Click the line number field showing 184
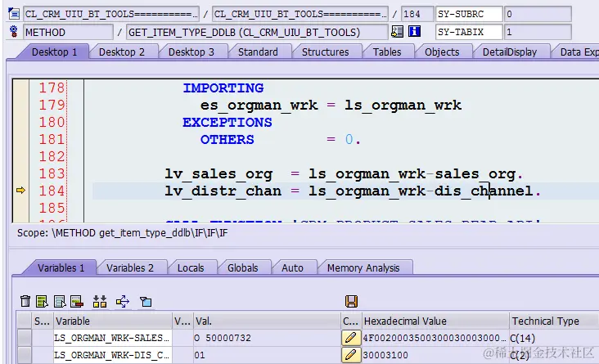 pyautogui.click(x=417, y=14)
